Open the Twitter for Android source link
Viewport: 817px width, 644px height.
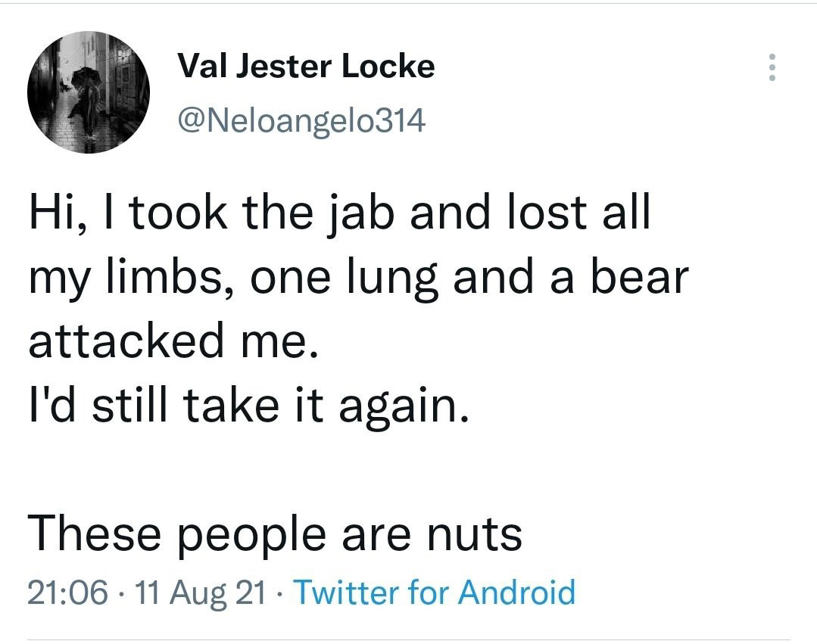point(435,593)
